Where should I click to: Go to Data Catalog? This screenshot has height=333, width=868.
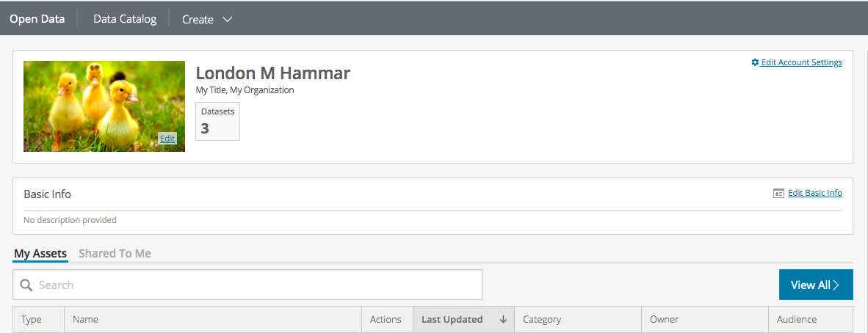pyautogui.click(x=125, y=19)
